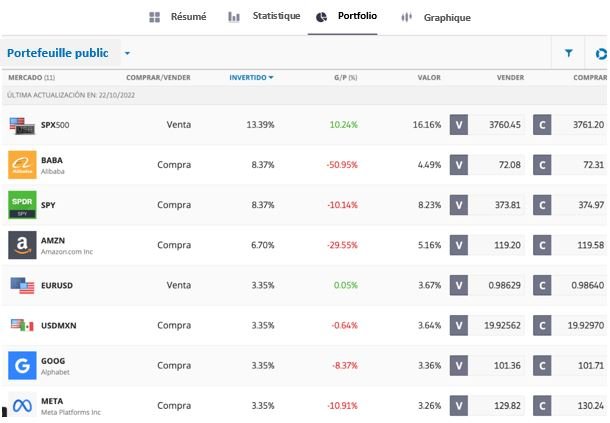Click the V sell button for META
Image resolution: width=610 pixels, height=423 pixels.
[x=459, y=406]
